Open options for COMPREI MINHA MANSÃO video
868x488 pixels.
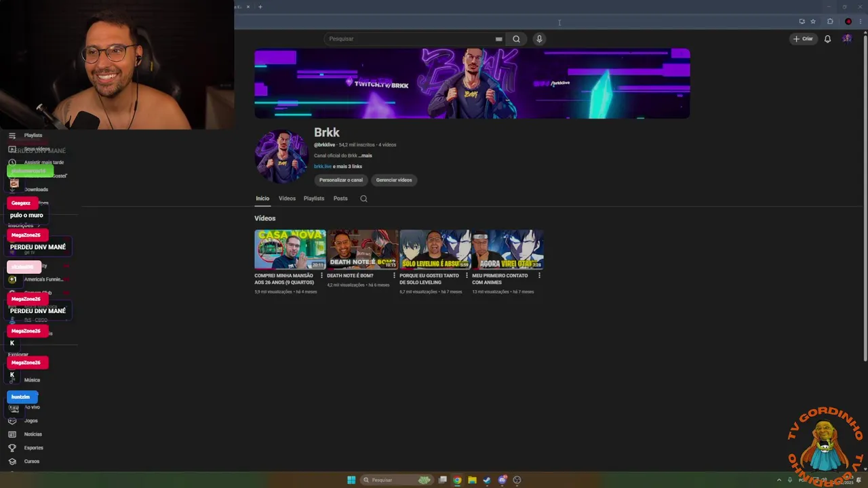pos(321,276)
